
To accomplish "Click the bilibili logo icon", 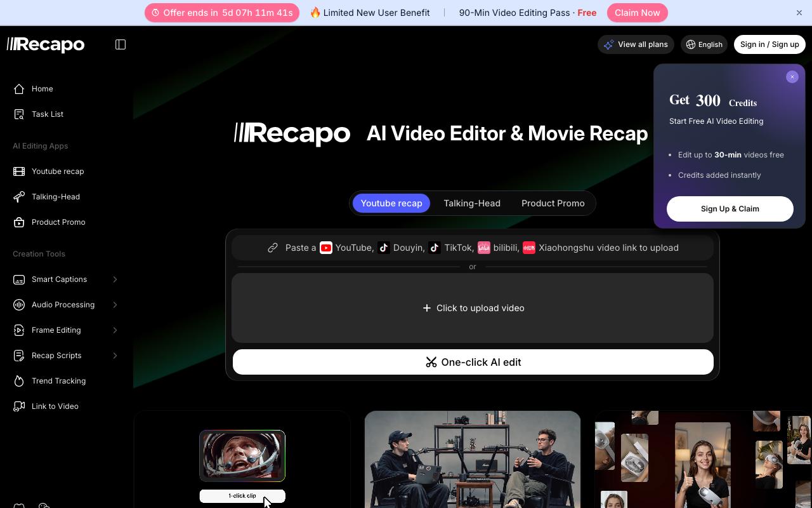I will click(x=484, y=248).
